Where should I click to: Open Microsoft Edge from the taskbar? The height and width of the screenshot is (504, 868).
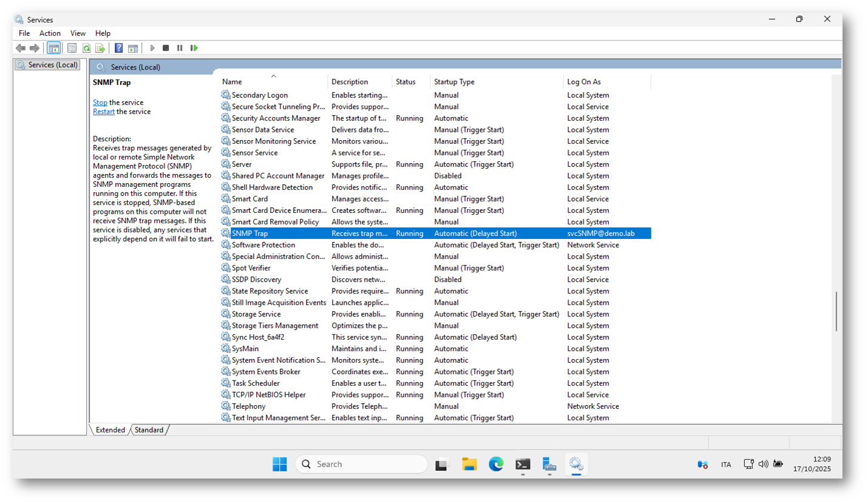[496, 465]
